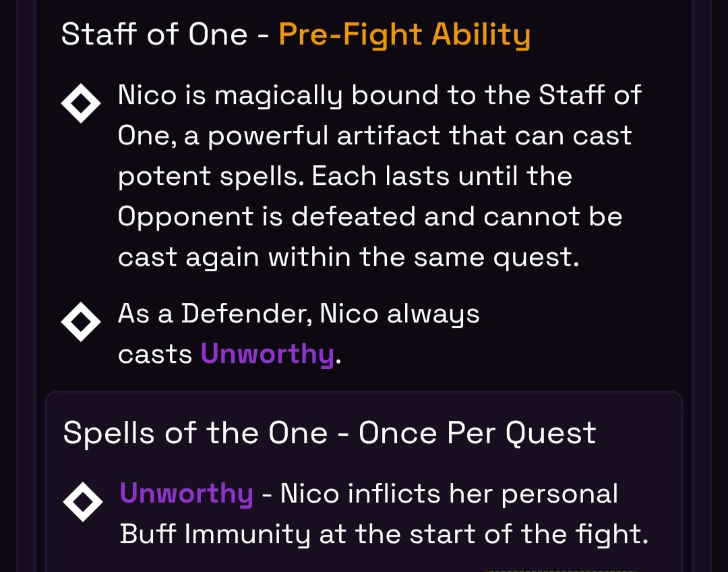Select the diamond bullet before the Unworthy spell description
Image resolution: width=728 pixels, height=572 pixels.
pyautogui.click(x=83, y=502)
